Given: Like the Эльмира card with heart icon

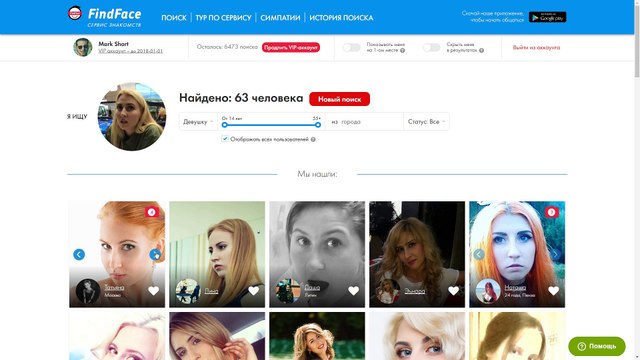Looking at the screenshot, I should click(x=453, y=291).
